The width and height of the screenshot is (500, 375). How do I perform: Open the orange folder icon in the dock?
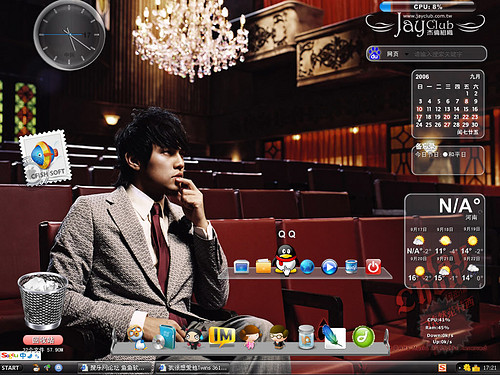[263, 266]
